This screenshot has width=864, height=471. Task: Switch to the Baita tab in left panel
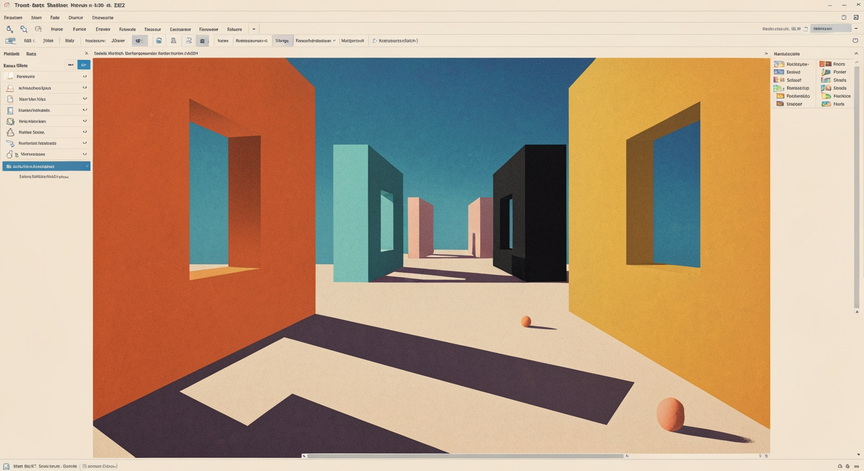pos(31,54)
